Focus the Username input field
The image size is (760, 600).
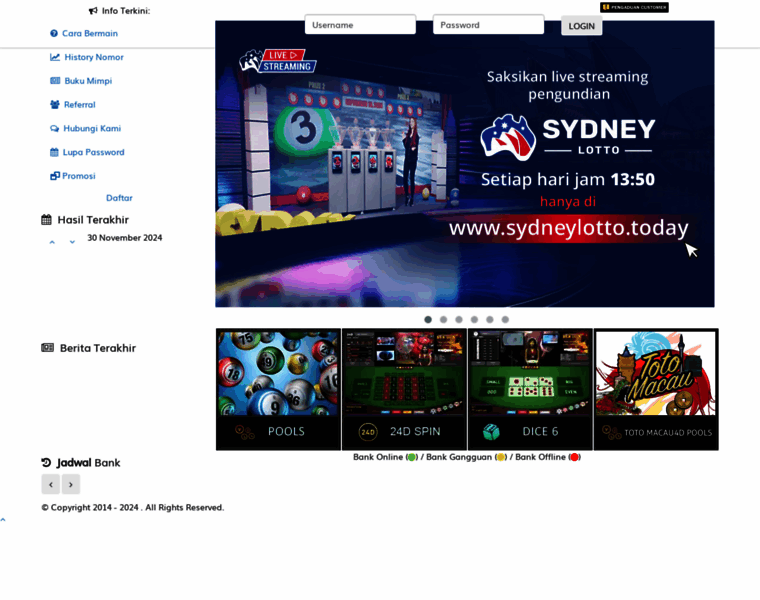(360, 25)
